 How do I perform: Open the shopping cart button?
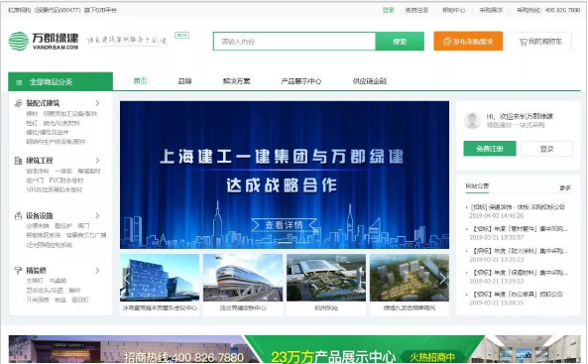(538, 42)
